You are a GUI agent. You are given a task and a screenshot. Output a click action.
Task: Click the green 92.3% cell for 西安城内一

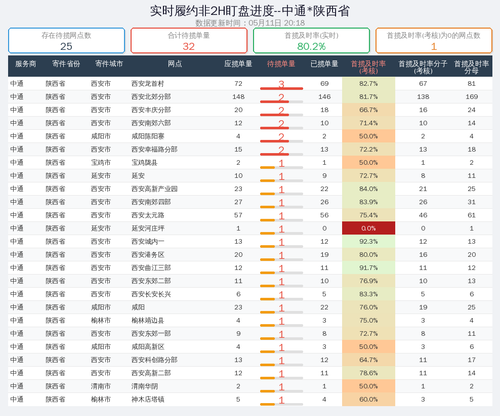pyautogui.click(x=368, y=241)
